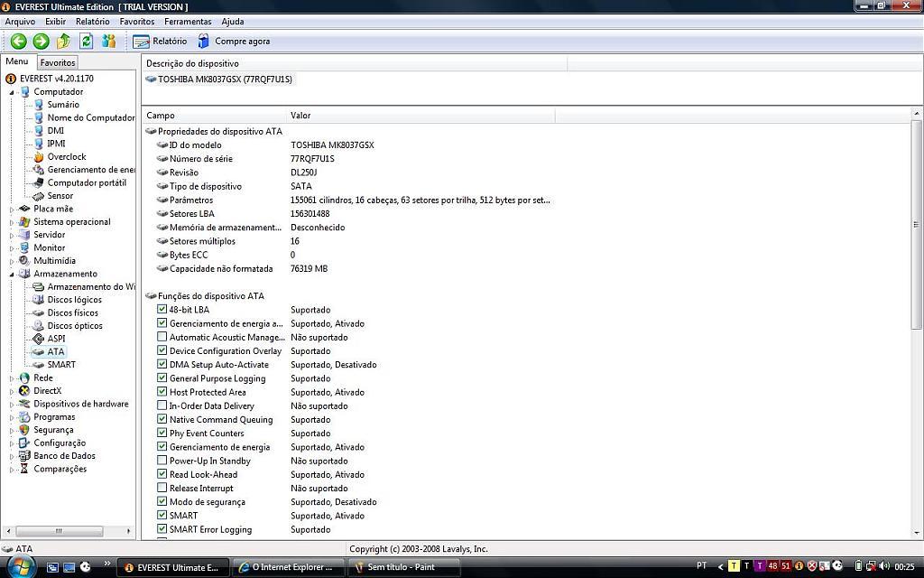Select the DMI tree item
Image resolution: width=924 pixels, height=578 pixels.
[55, 130]
